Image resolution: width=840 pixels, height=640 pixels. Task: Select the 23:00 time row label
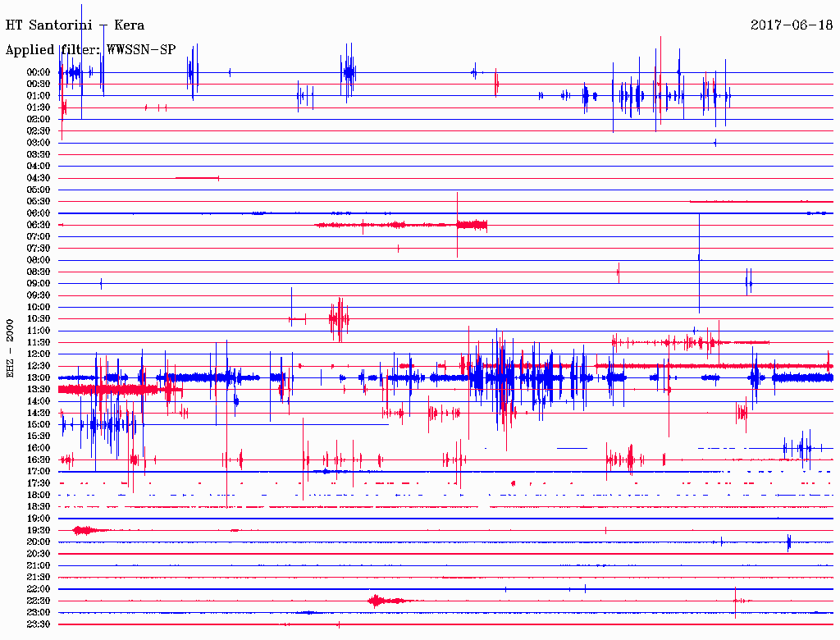click(39, 613)
